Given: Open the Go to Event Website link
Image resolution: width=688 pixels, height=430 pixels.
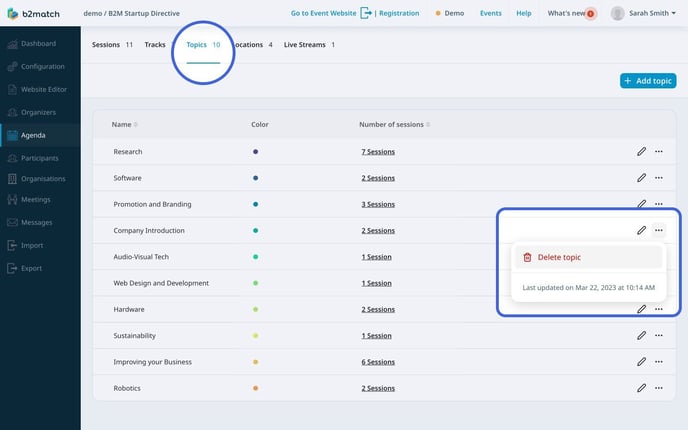Looking at the screenshot, I should click(x=323, y=13).
